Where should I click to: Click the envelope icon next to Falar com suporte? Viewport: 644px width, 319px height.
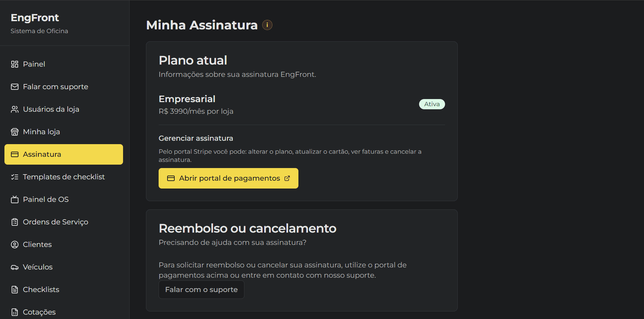[x=14, y=86]
